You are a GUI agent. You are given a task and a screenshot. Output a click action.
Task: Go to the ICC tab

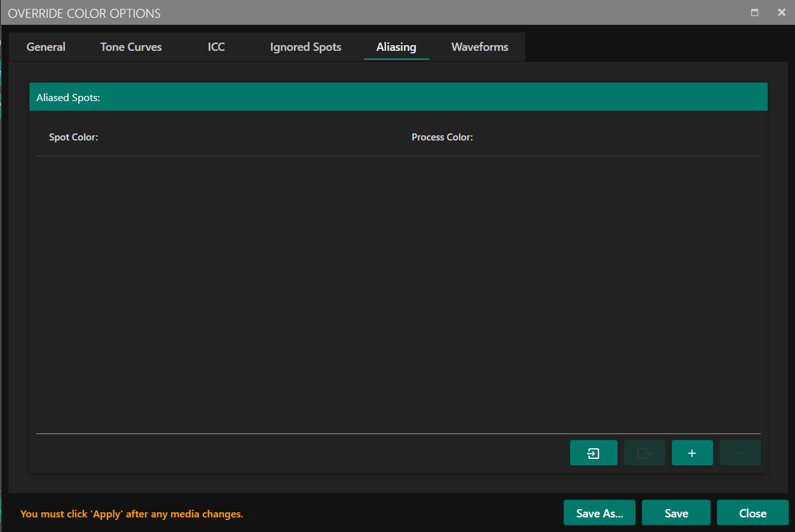pyautogui.click(x=216, y=47)
